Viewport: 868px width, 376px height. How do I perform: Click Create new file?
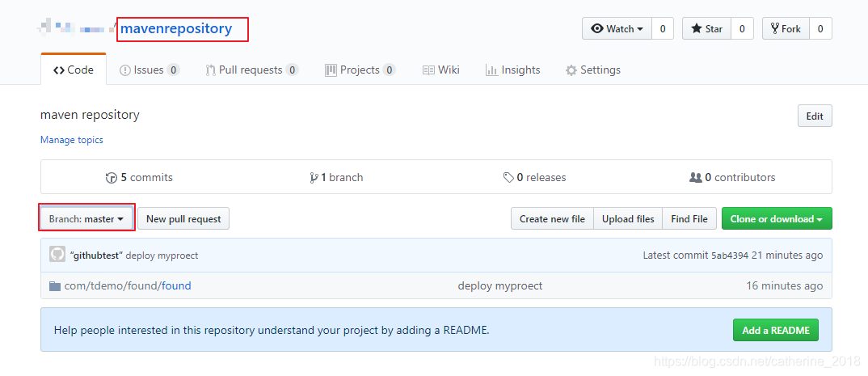click(x=552, y=219)
